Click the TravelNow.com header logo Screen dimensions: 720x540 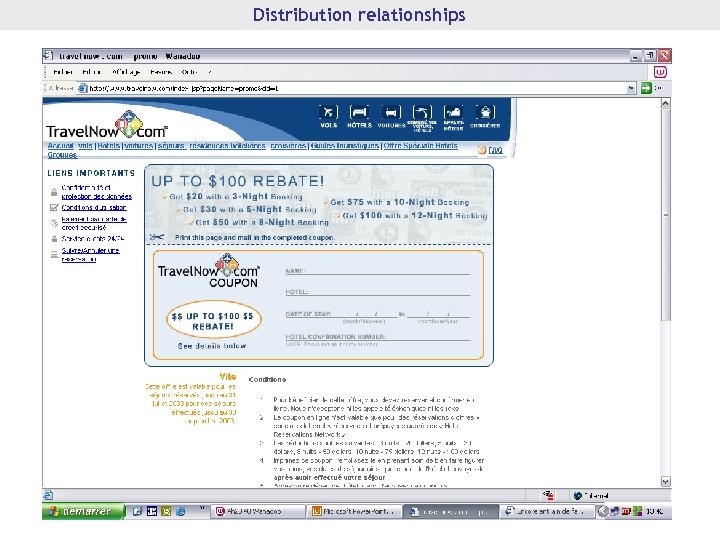point(107,125)
